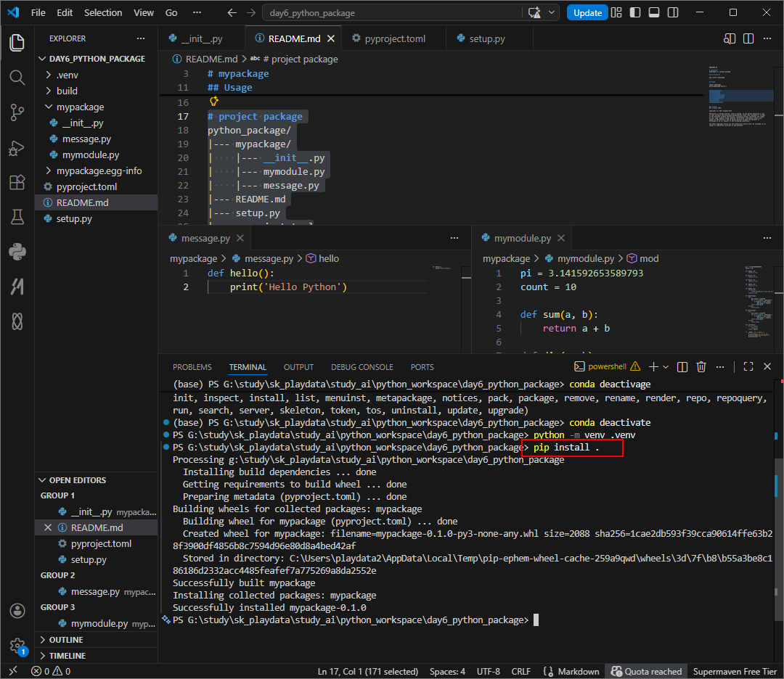Open the Run and Debug view
Image resolution: width=784 pixels, height=679 pixels.
pos(17,148)
